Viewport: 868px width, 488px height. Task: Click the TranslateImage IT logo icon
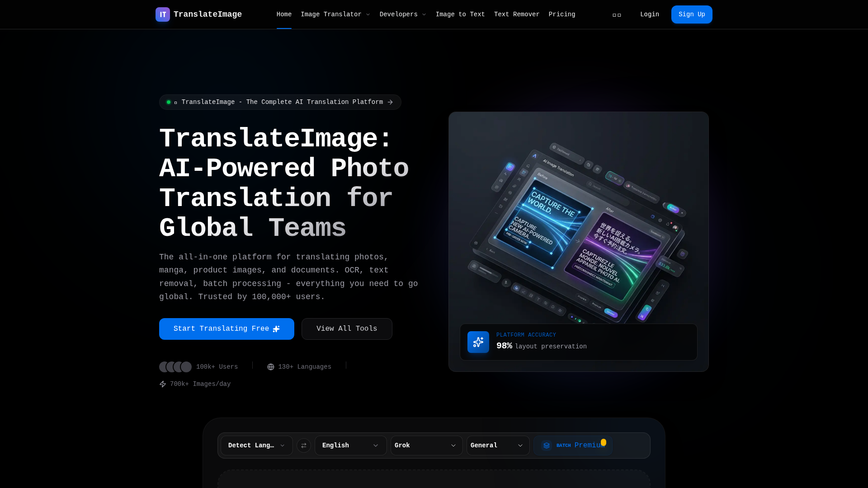[163, 14]
